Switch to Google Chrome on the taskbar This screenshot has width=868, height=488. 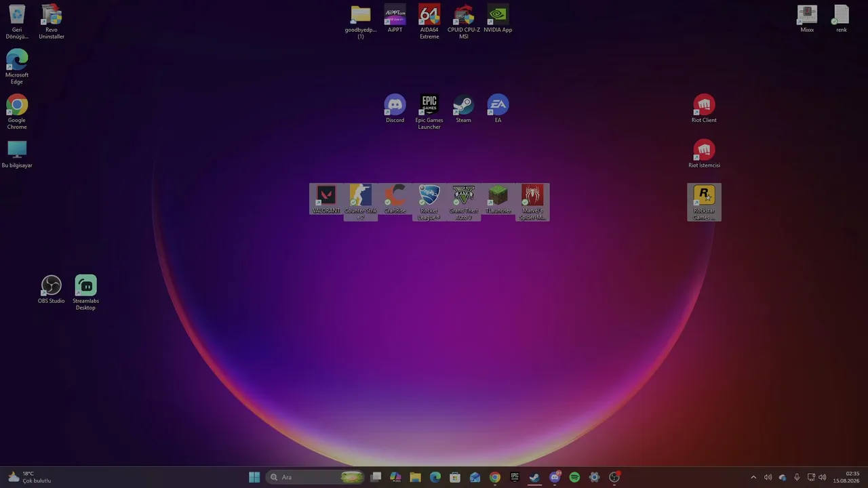coord(495,477)
